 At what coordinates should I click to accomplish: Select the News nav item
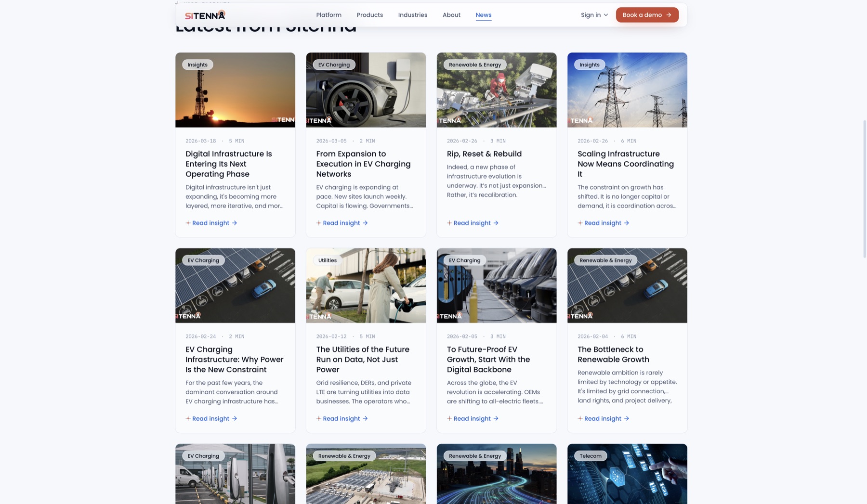click(x=483, y=15)
